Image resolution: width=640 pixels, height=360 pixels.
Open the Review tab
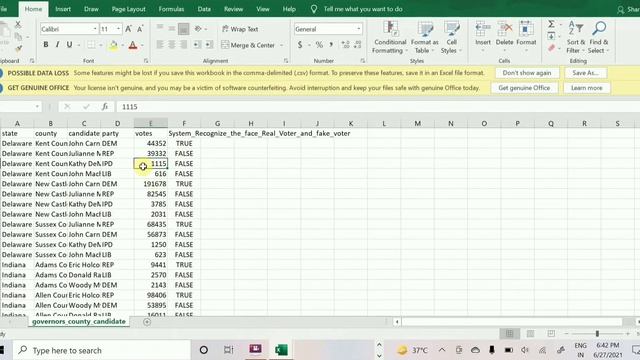coord(233,9)
